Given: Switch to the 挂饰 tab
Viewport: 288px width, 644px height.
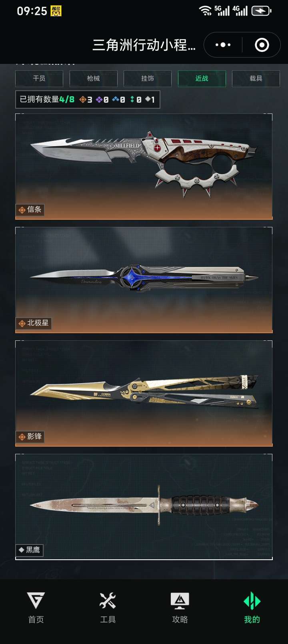Looking at the screenshot, I should pos(148,79).
